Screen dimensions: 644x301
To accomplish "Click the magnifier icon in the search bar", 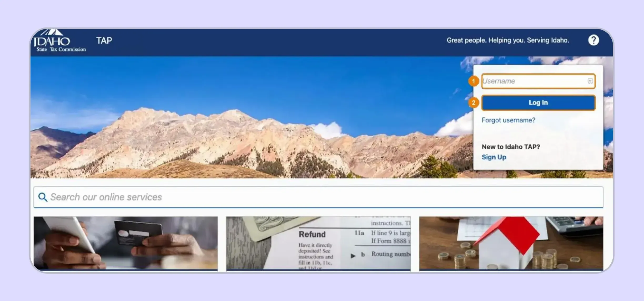I will click(x=43, y=197).
